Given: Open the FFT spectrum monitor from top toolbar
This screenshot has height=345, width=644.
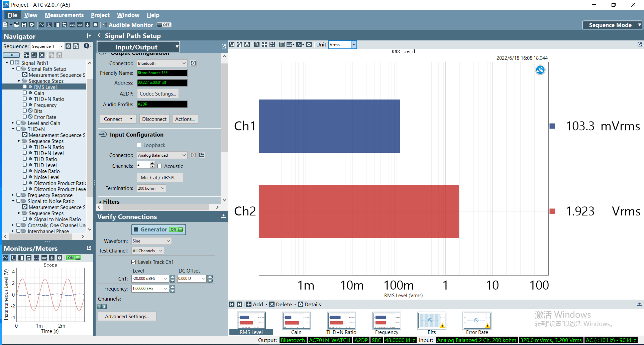Looking at the screenshot, I should [x=49, y=25].
